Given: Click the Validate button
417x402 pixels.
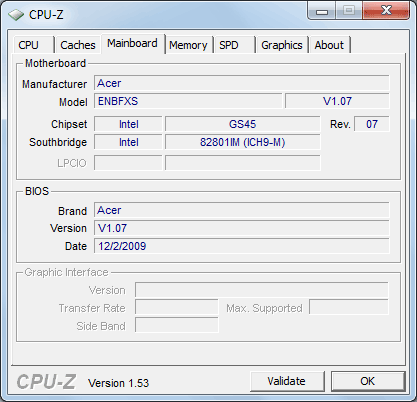Looking at the screenshot, I should pos(286,381).
